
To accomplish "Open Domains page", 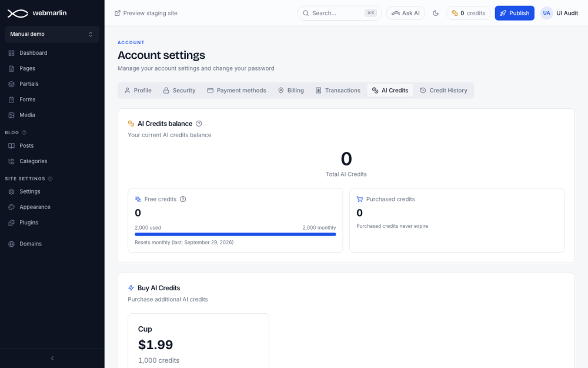I will [52, 244].
